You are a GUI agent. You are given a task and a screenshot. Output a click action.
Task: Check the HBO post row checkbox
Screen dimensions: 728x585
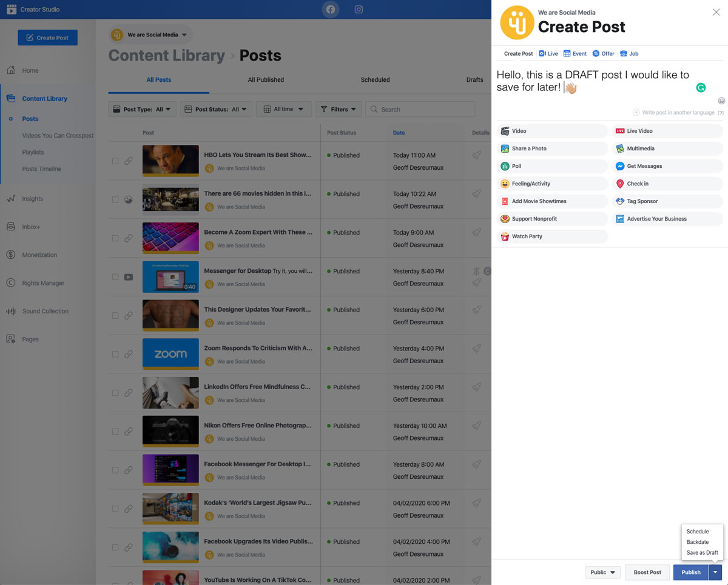(x=115, y=161)
